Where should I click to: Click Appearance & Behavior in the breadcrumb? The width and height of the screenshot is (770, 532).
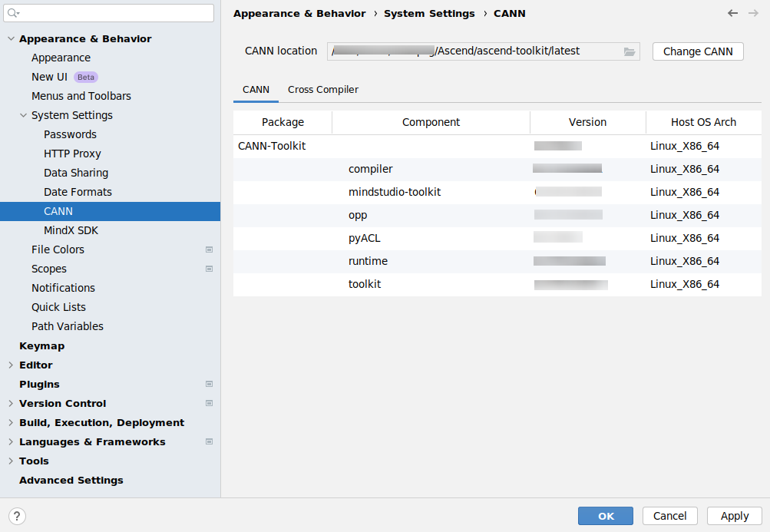click(x=299, y=14)
